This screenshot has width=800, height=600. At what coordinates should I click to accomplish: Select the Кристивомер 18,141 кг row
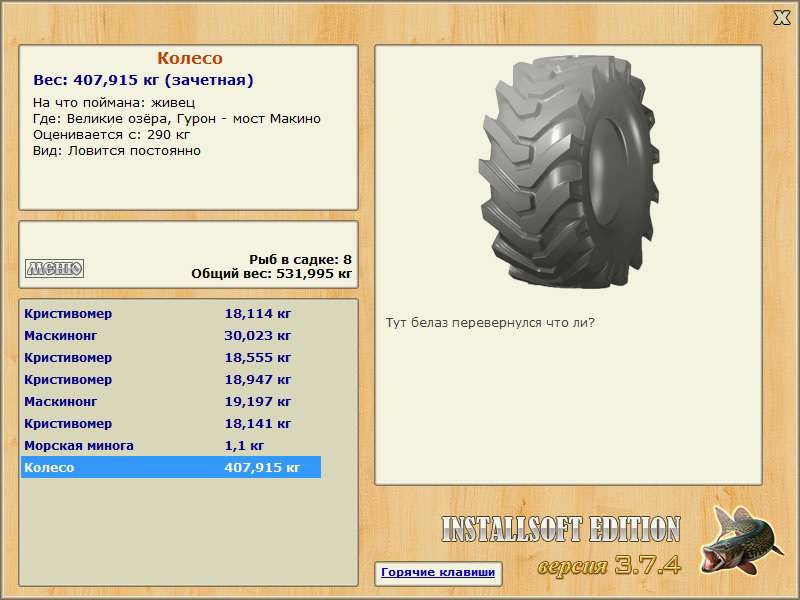tap(171, 423)
